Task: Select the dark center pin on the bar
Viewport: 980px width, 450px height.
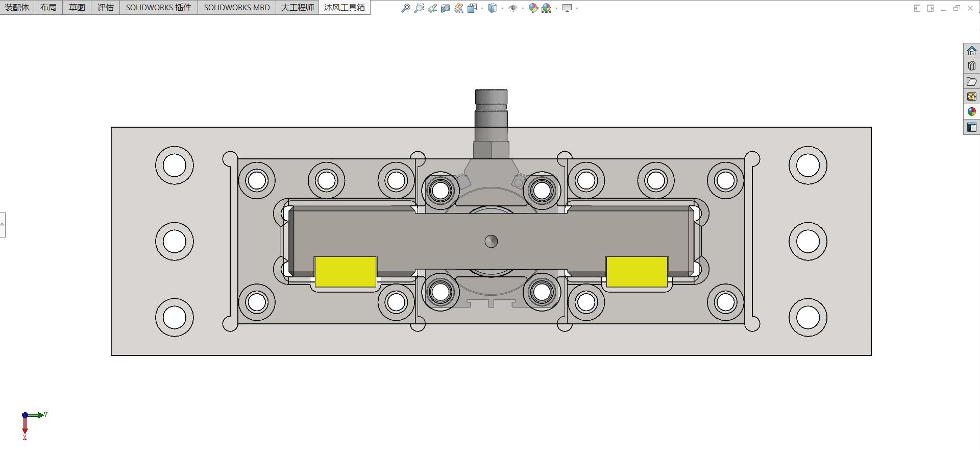Action: (491, 241)
